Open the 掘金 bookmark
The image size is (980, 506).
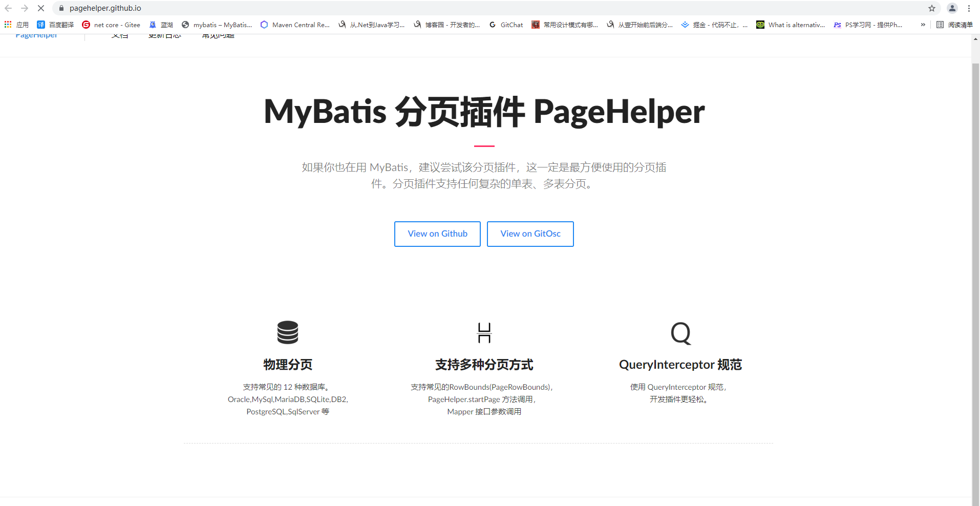click(714, 25)
